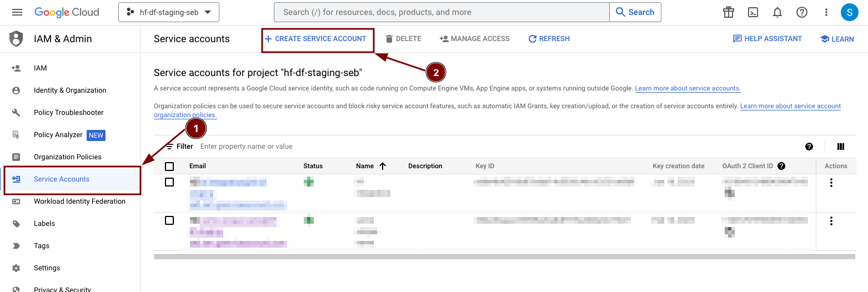
Task: Click the gift icon in top bar
Action: (x=729, y=12)
